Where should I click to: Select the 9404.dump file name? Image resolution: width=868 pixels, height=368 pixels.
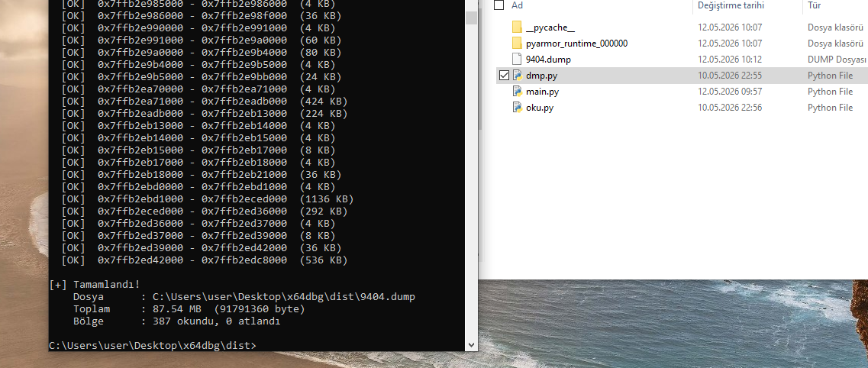pos(548,60)
